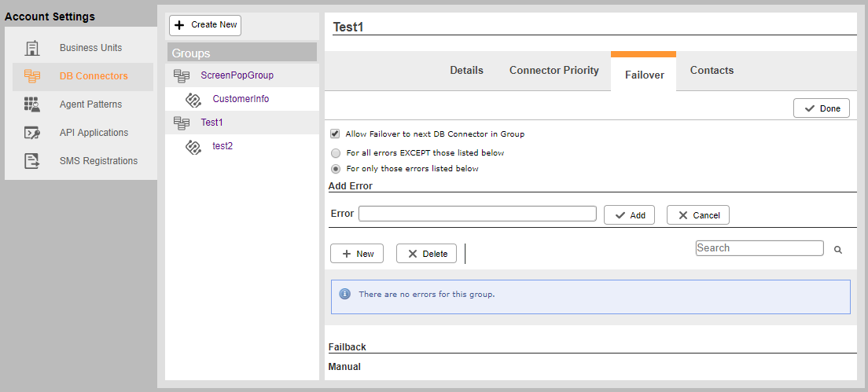Click the API Applications icon
The width and height of the screenshot is (868, 392).
(32, 133)
